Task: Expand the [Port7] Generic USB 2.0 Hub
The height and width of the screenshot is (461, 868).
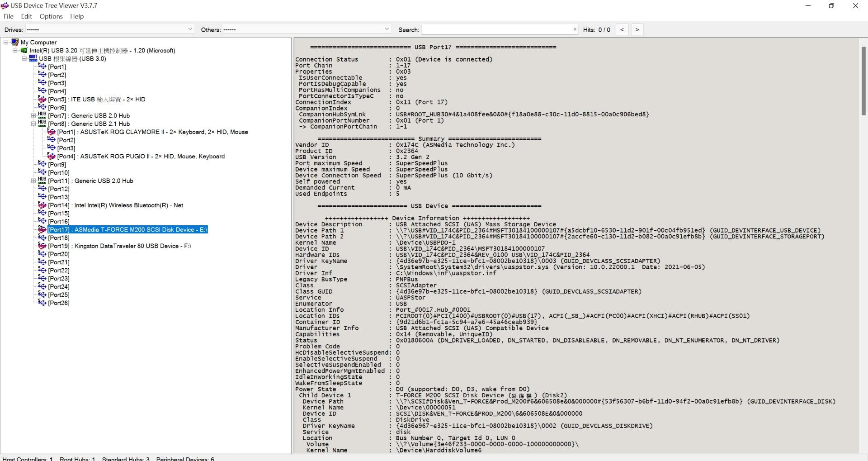Action: [x=33, y=115]
